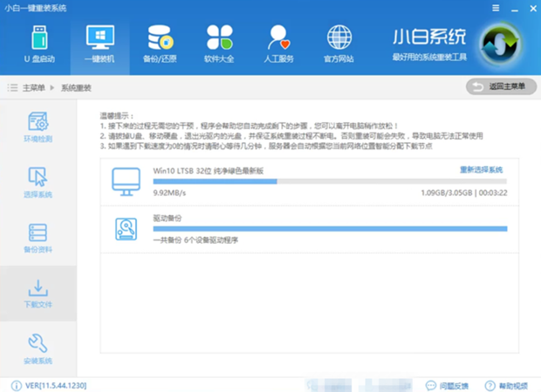
Task: Click the Win10 LTSB 32位 title text
Action: coord(208,171)
